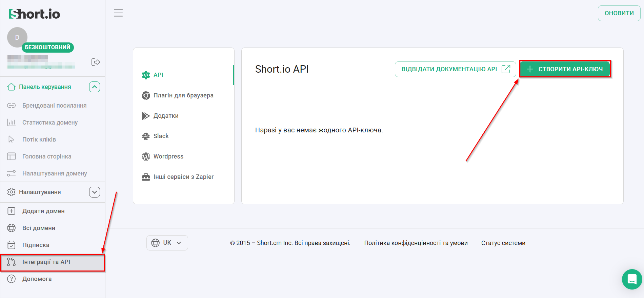Click the Slack icon
Viewport: 644px width, 298px height.
pos(146,136)
